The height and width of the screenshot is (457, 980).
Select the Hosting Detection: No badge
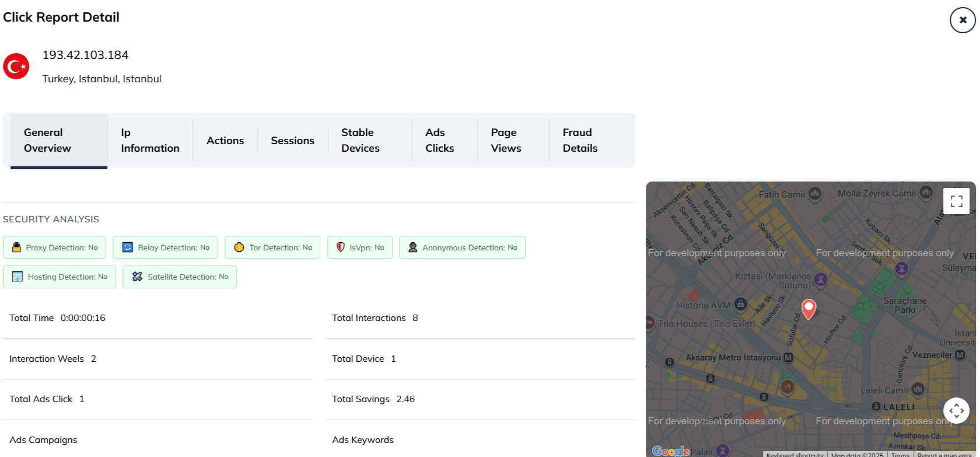(60, 277)
